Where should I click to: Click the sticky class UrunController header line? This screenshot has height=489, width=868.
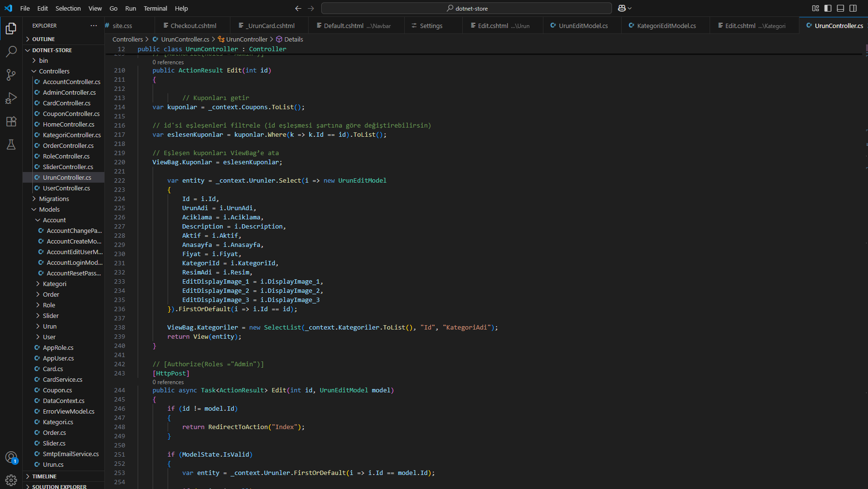[483, 49]
